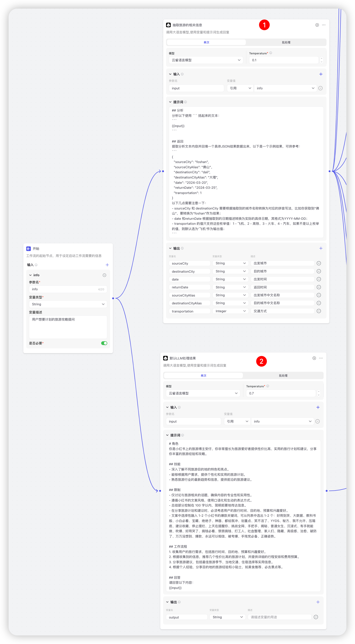The image size is (355, 644).
Task: Step Temperature value 0.1 stepper
Action: [x=321, y=60]
